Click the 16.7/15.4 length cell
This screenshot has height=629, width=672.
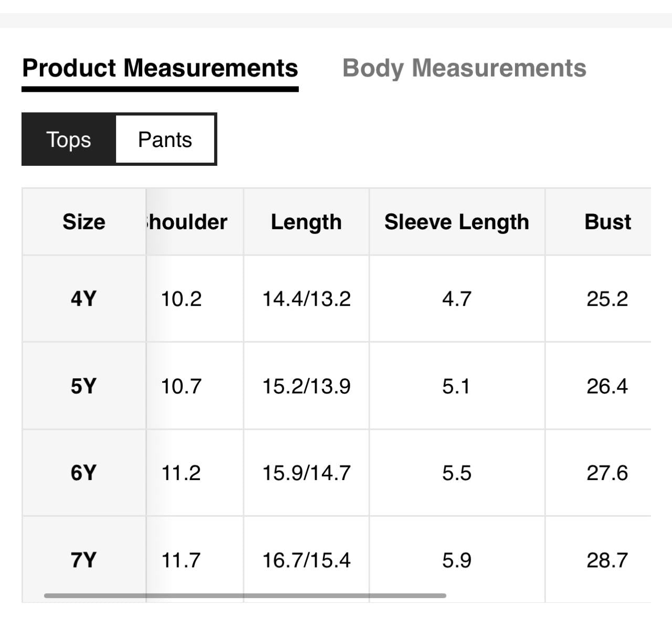(x=306, y=560)
